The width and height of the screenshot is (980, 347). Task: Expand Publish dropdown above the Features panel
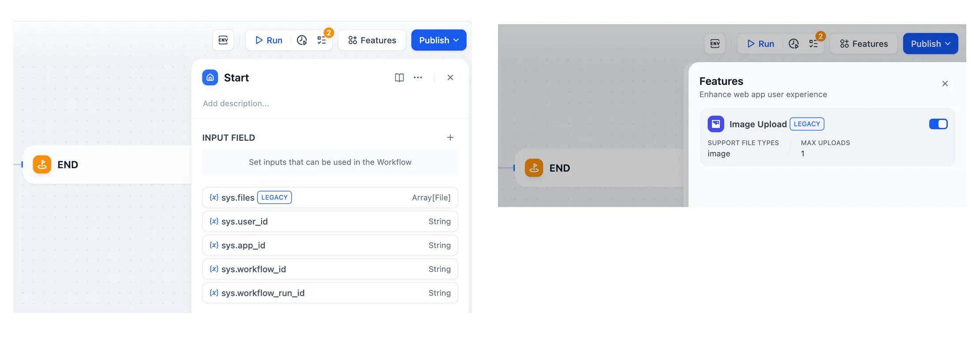click(930, 44)
